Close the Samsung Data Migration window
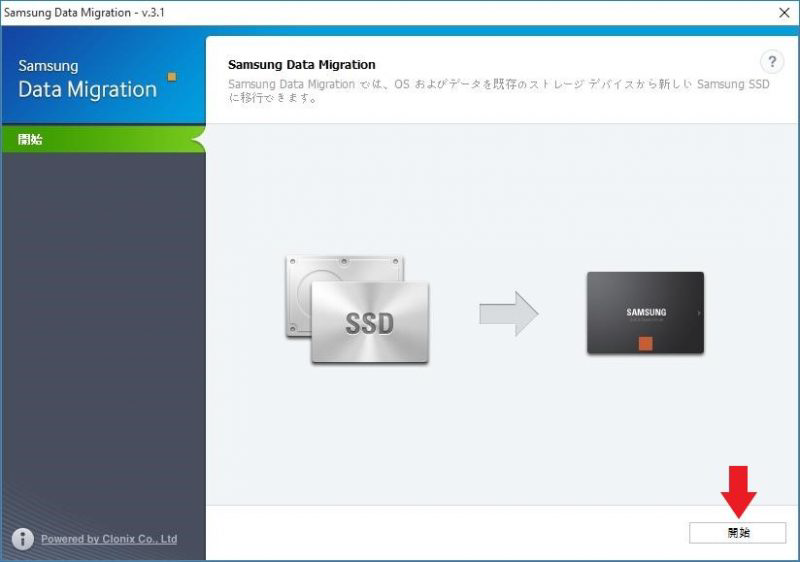 784,13
